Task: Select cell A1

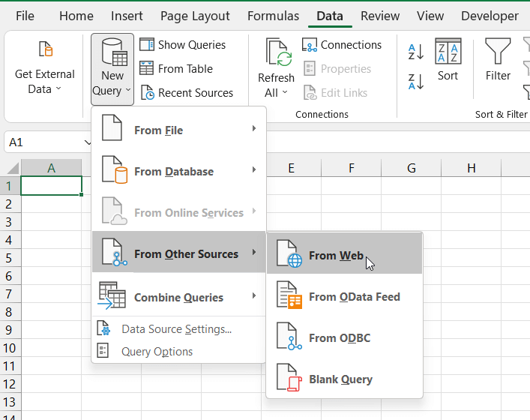Action: [52, 186]
